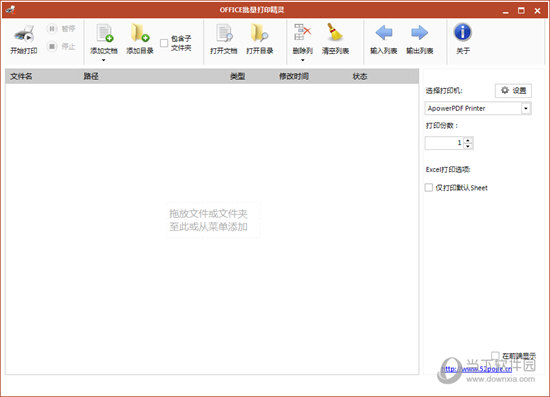Open selected document with 打开文档
This screenshot has width=550, height=397.
pos(224,39)
